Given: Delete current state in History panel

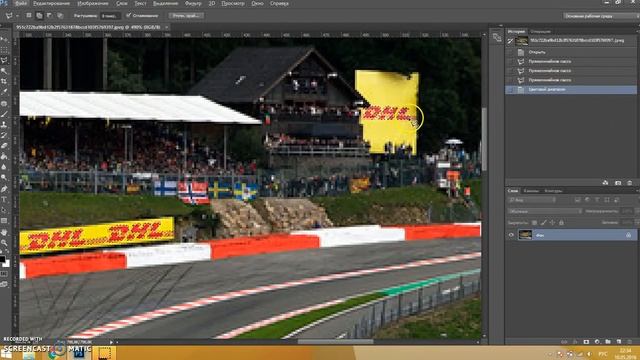Looking at the screenshot, I should click(630, 183).
